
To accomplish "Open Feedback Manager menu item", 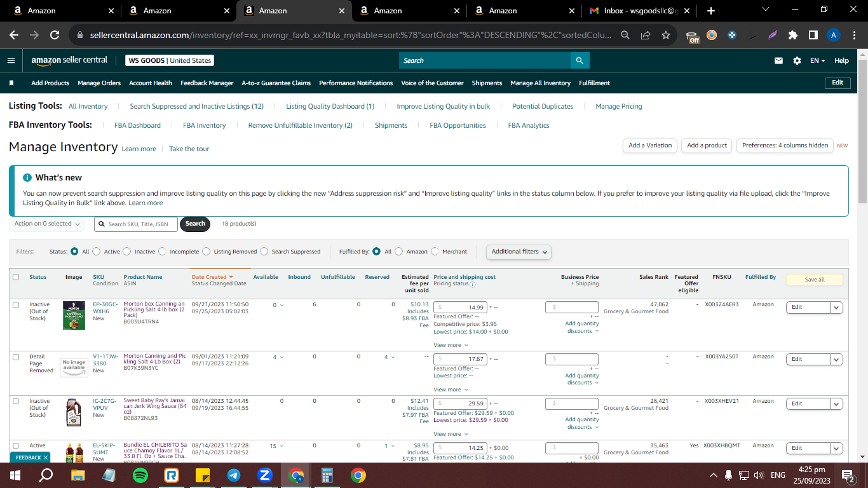I will tap(207, 83).
